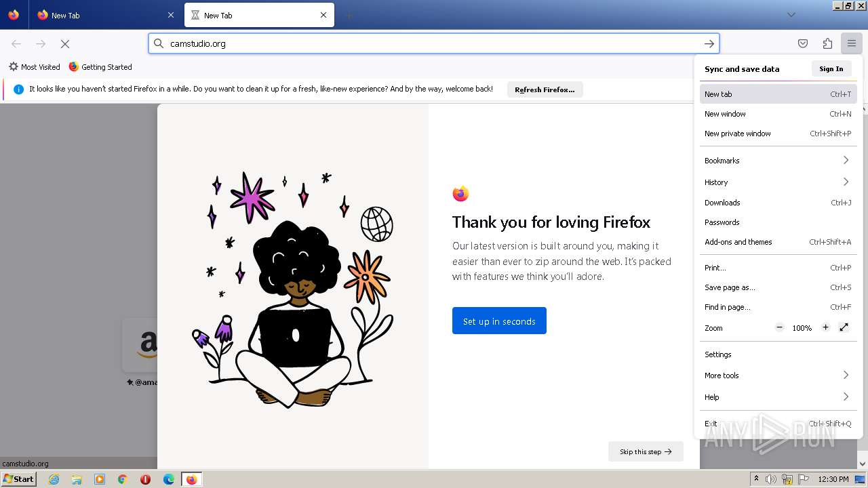Screen dimensions: 868x488
Task: Choose Print... in the menu
Action: coord(778,268)
